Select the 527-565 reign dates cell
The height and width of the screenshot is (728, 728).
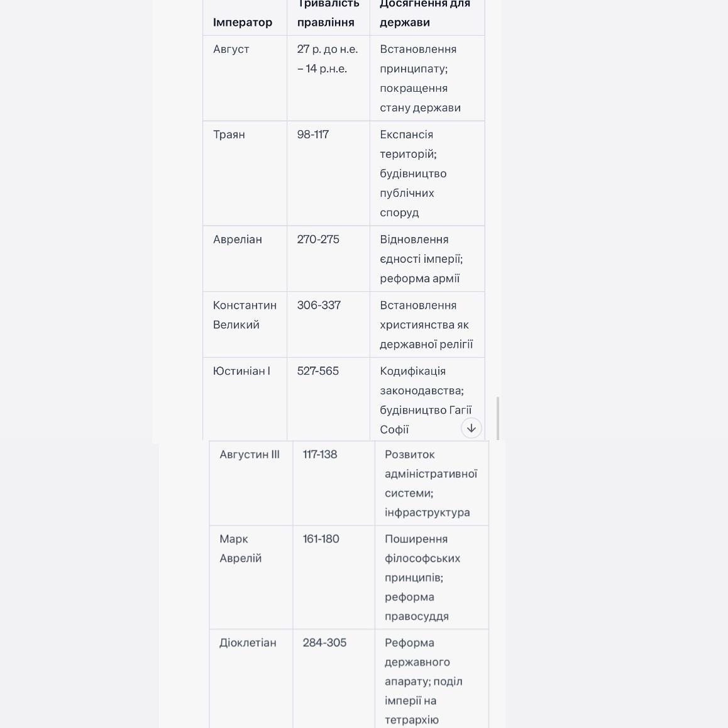[318, 371]
